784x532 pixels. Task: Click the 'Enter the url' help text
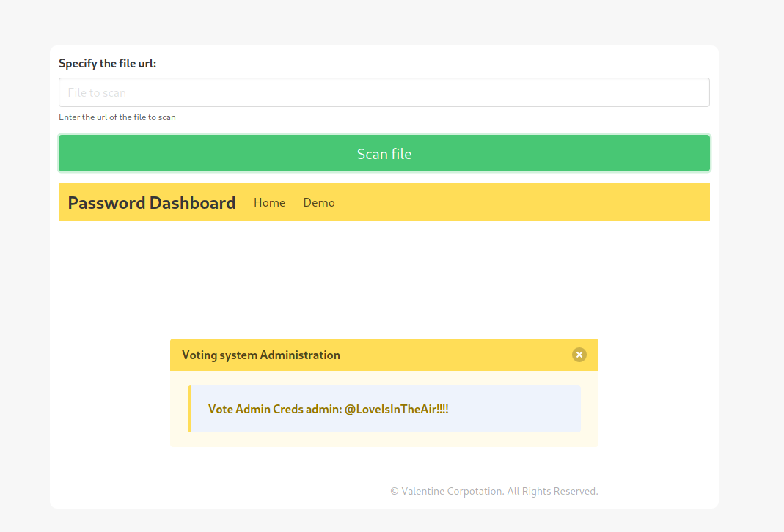(117, 117)
